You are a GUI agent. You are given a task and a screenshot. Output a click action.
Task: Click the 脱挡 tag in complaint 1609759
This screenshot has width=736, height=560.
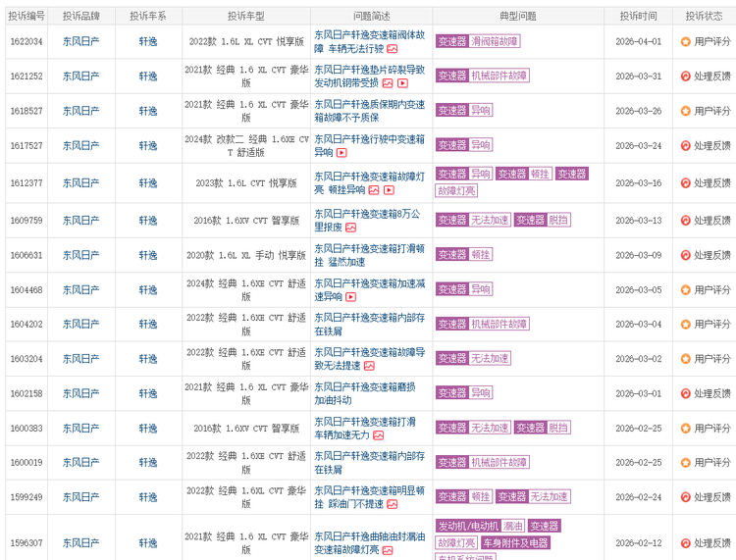point(557,221)
